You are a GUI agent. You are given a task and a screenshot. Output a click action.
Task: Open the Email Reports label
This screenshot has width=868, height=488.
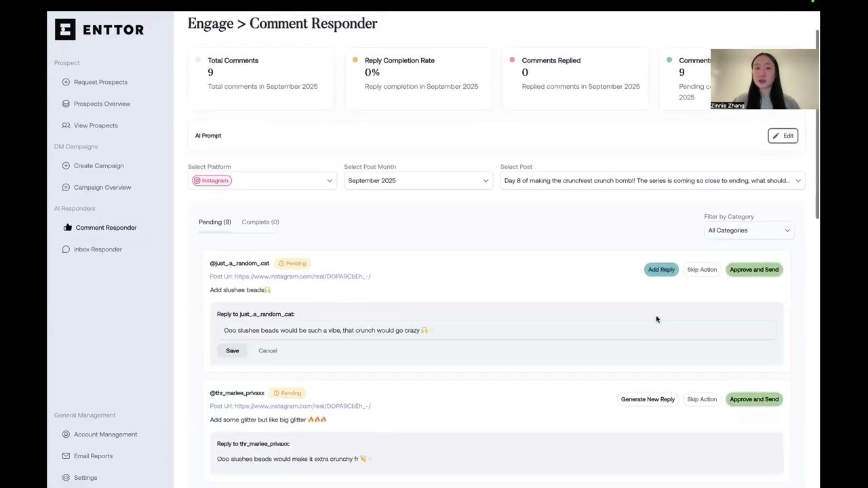click(93, 456)
